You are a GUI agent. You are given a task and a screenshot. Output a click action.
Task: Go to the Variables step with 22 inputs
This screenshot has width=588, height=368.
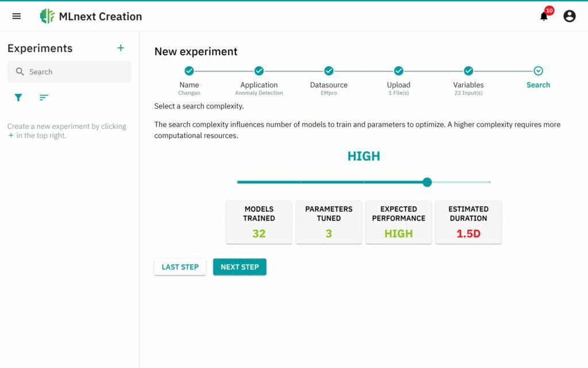[x=468, y=70]
